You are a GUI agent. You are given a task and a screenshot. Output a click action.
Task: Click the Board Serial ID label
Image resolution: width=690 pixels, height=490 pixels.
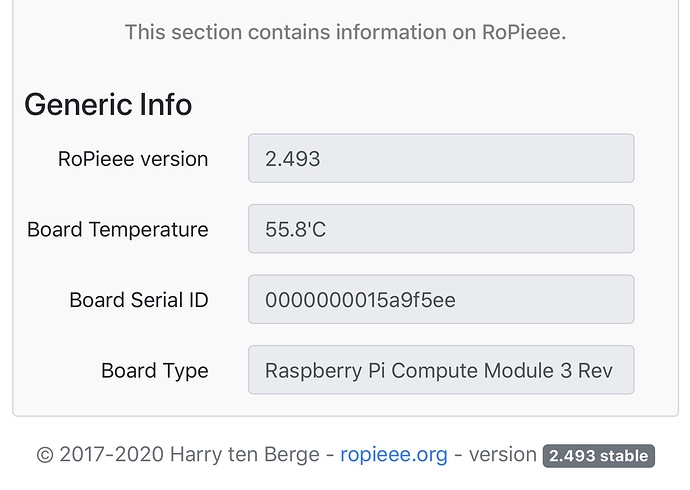139,300
